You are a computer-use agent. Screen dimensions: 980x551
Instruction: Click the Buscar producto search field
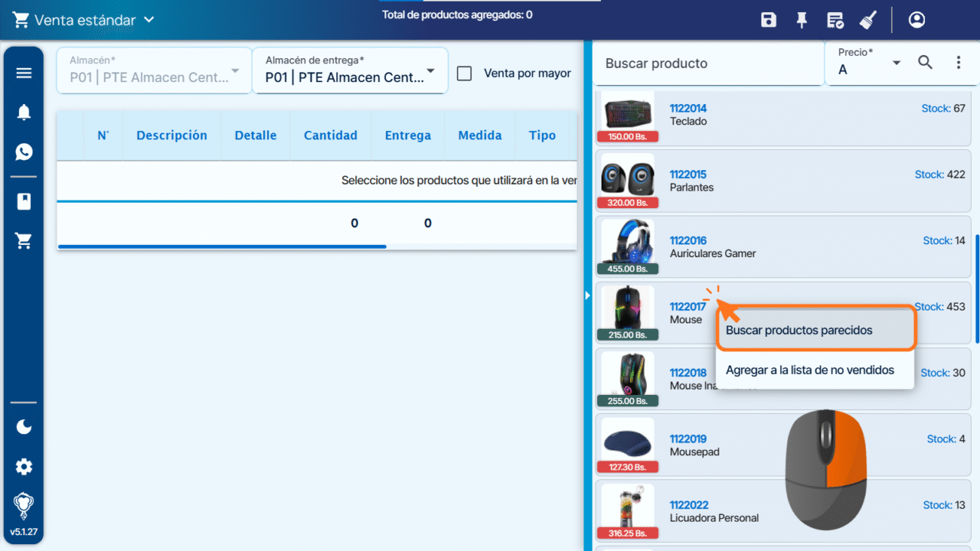[707, 64]
